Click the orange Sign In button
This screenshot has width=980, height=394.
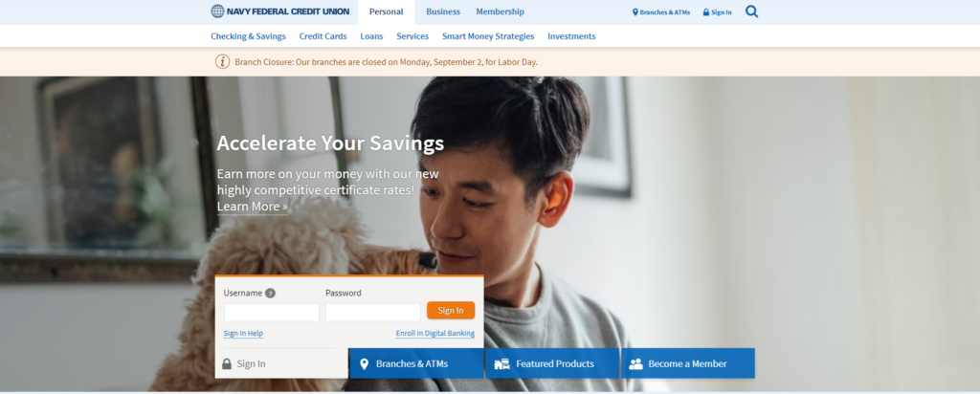pyautogui.click(x=451, y=311)
